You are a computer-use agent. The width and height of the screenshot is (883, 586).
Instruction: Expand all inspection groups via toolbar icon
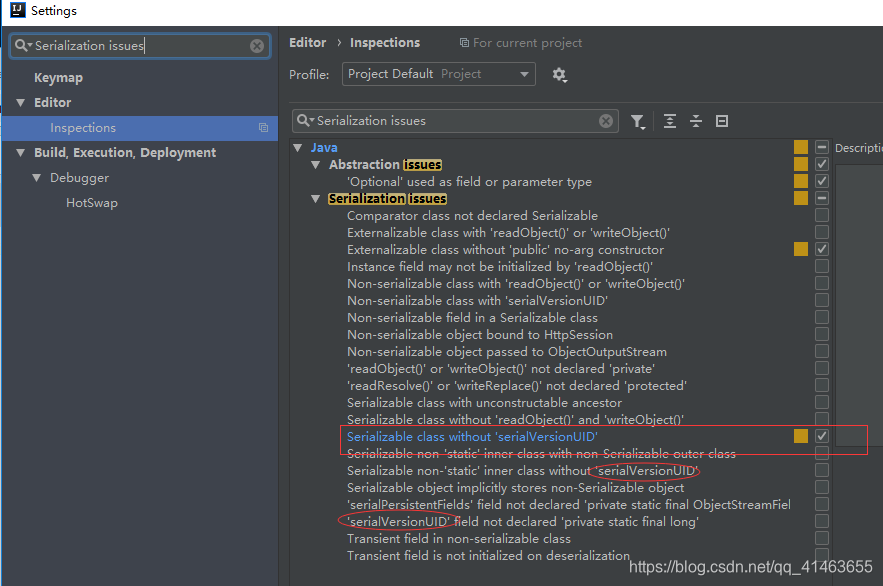coord(668,120)
